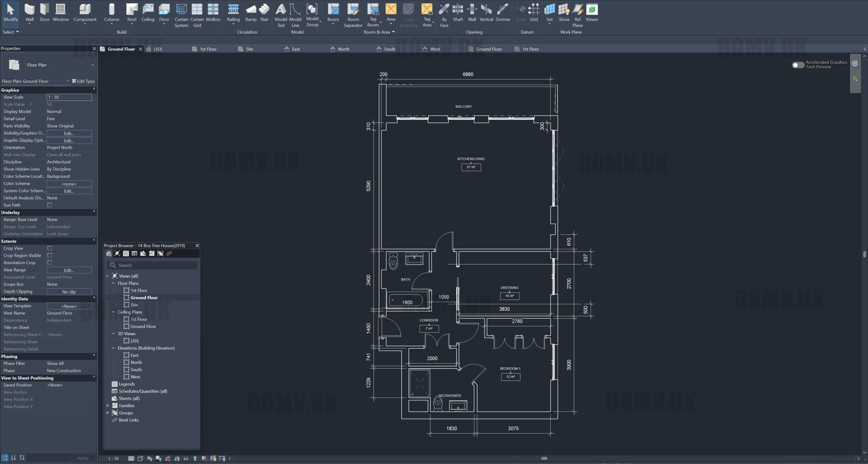Toggle the Sun Path checkbox
Screen dimensions: 868x464
tap(50, 205)
